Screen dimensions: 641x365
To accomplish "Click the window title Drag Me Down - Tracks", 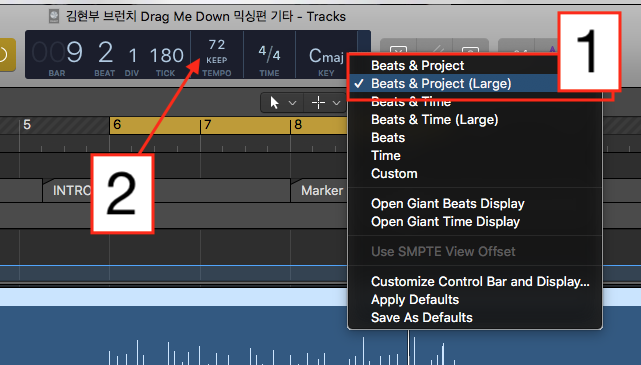I will pyautogui.click(x=206, y=16).
